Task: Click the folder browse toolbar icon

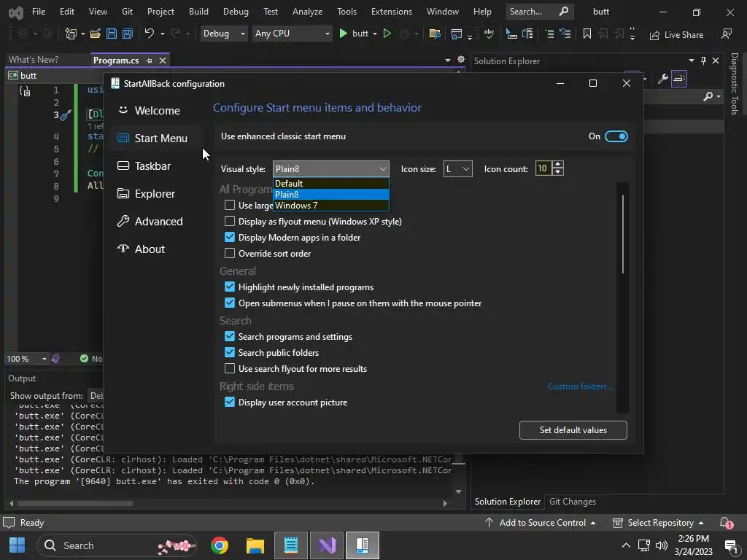Action: point(435,34)
